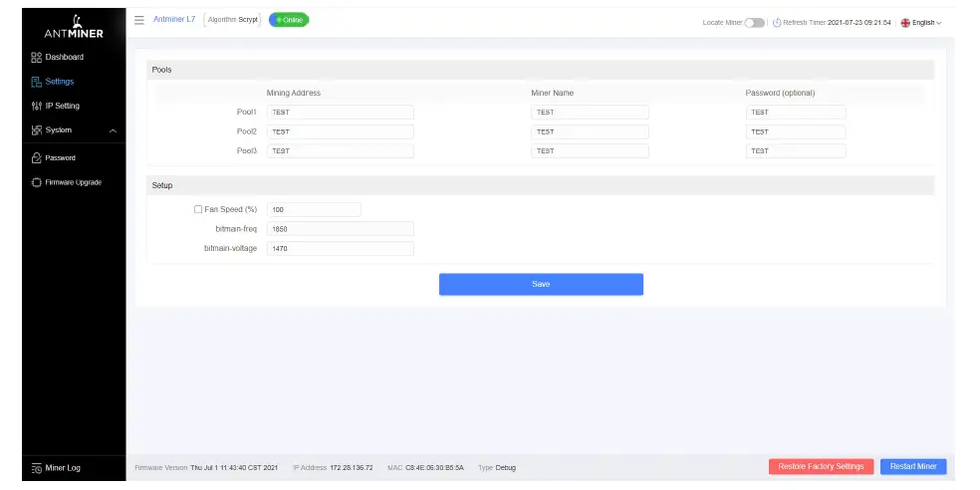The width and height of the screenshot is (980, 490).
Task: Click the Password lock icon
Action: tap(36, 158)
